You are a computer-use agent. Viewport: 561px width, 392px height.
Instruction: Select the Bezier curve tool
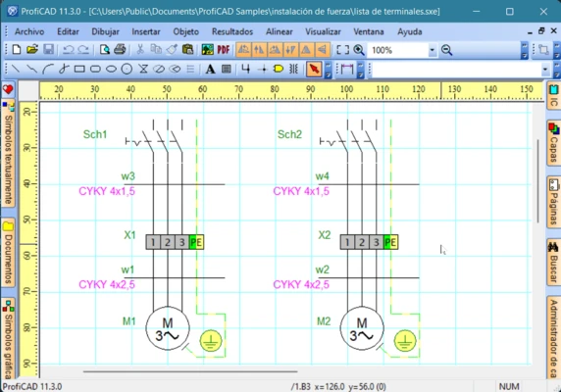64,69
